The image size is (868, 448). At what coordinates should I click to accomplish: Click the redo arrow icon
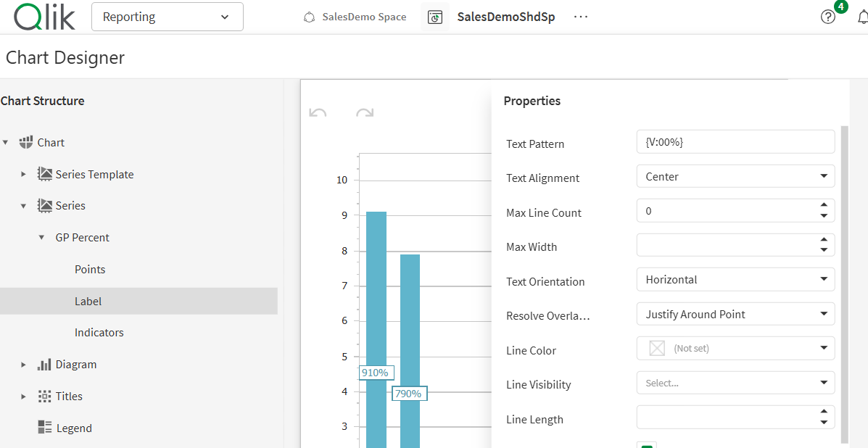[365, 112]
